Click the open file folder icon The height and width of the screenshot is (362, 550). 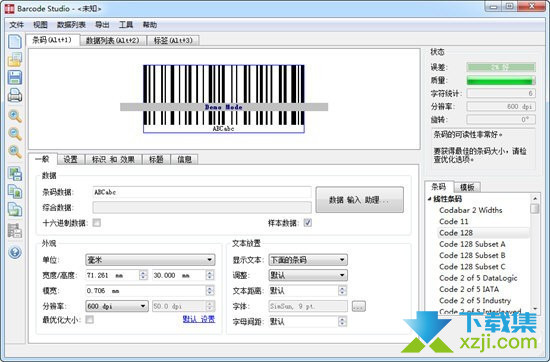[x=15, y=59]
